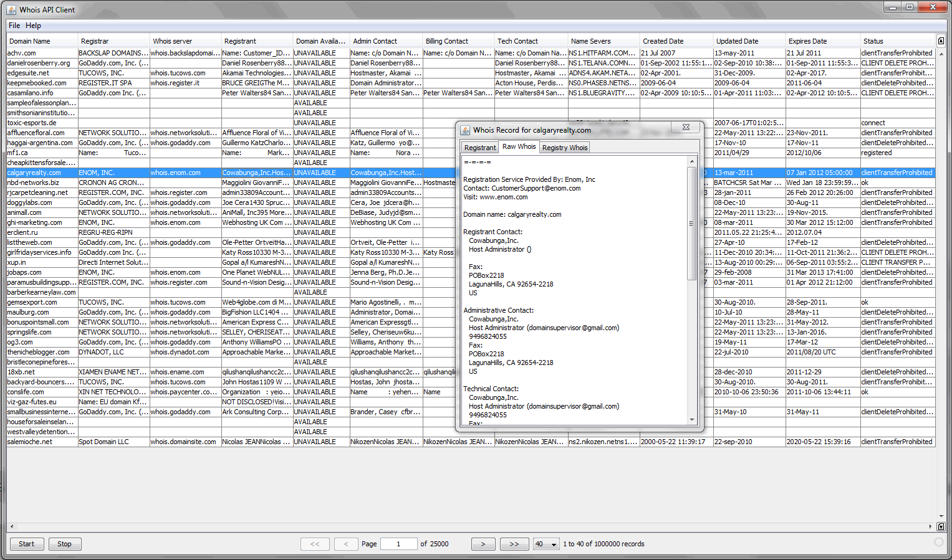Select the danielrosenberry.org domain cell
The height and width of the screenshot is (560, 952).
pos(42,63)
